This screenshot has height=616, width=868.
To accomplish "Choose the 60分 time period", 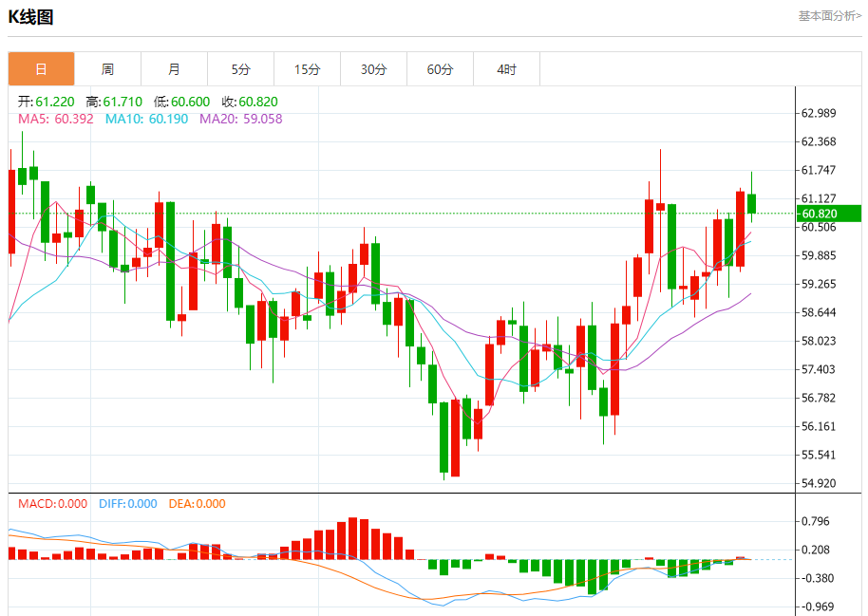I will 440,69.
